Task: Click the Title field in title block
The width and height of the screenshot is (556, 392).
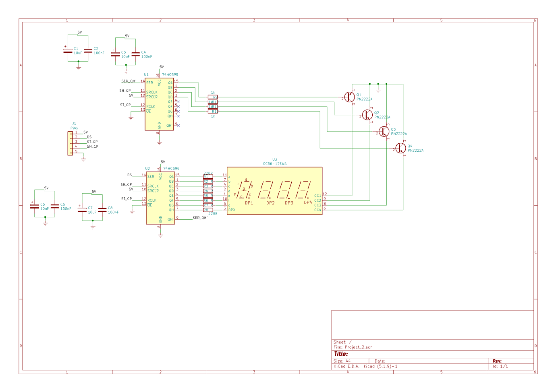Action: tap(342, 353)
